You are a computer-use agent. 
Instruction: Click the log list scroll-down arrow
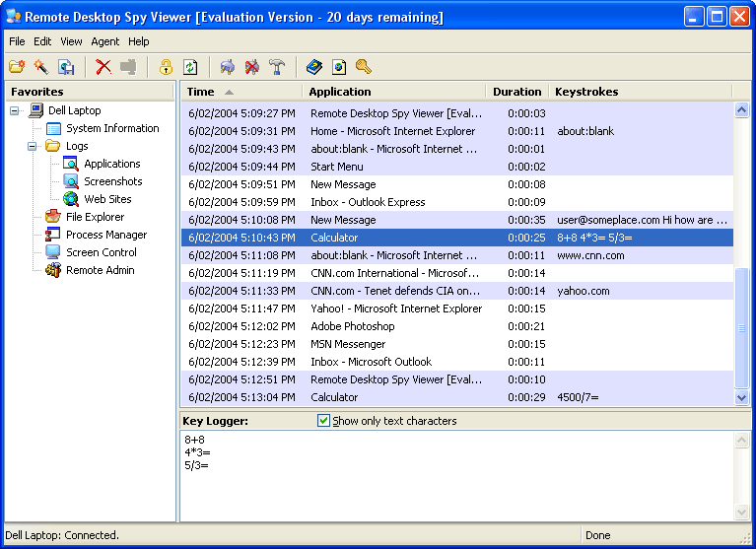pos(741,397)
